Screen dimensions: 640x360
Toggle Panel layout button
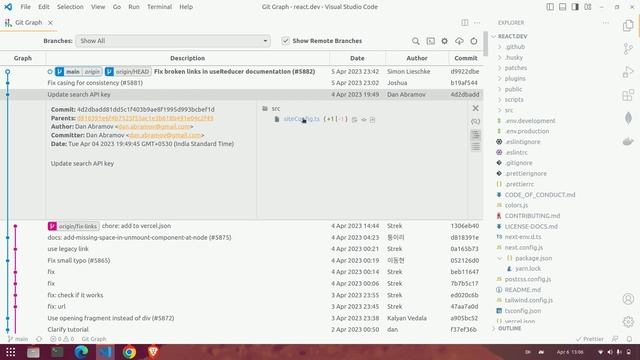pyautogui.click(x=562, y=7)
